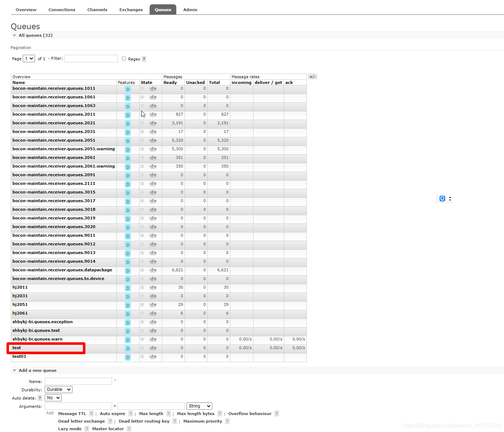Open queue bocon-maintain.receiver.queues.1011

click(54, 88)
